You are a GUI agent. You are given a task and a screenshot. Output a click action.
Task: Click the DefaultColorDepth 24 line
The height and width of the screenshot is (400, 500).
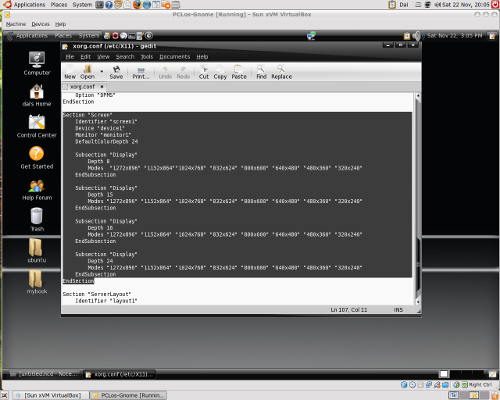106,141
